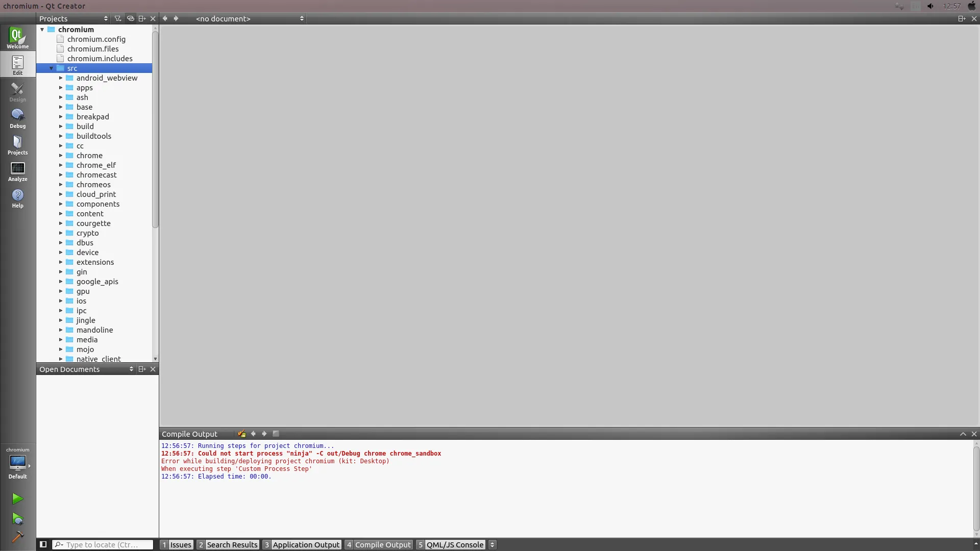Split the Projects side pane
The image size is (980, 551).
click(142, 18)
